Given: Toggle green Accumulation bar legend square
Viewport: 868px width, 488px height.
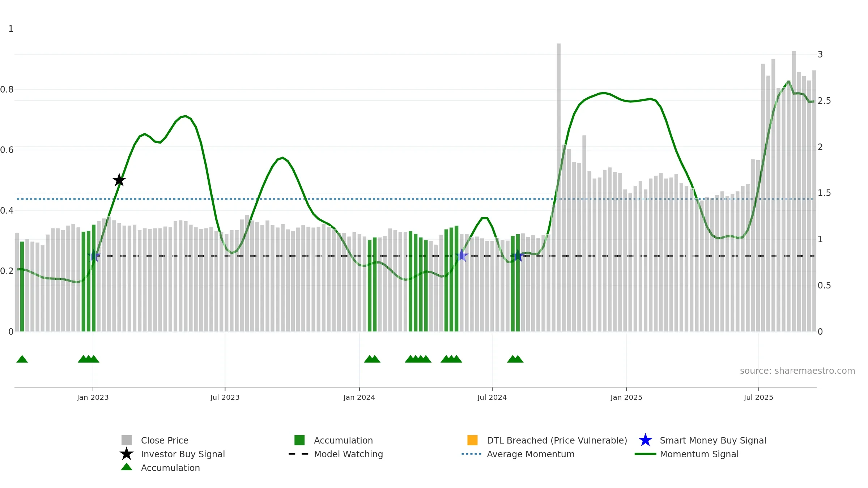Looking at the screenshot, I should click(x=299, y=440).
